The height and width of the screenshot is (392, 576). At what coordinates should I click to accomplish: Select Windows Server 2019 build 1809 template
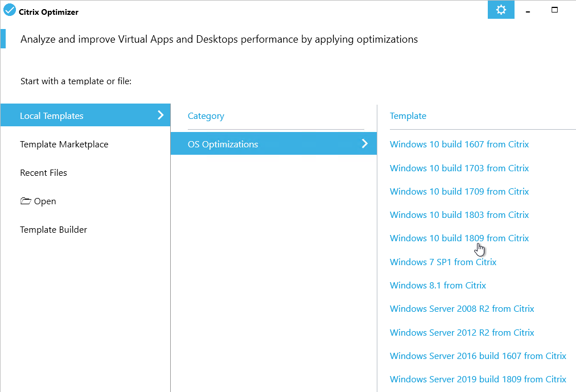(478, 379)
